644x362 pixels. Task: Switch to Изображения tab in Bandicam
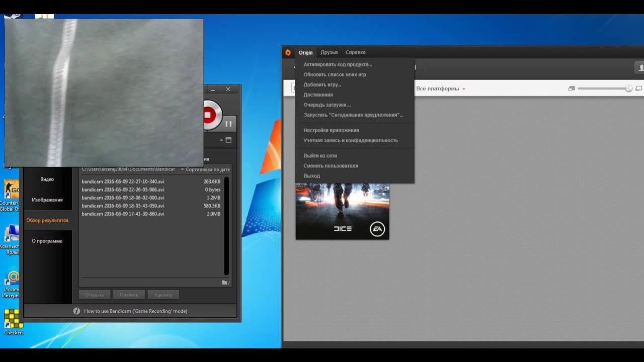pyautogui.click(x=47, y=200)
